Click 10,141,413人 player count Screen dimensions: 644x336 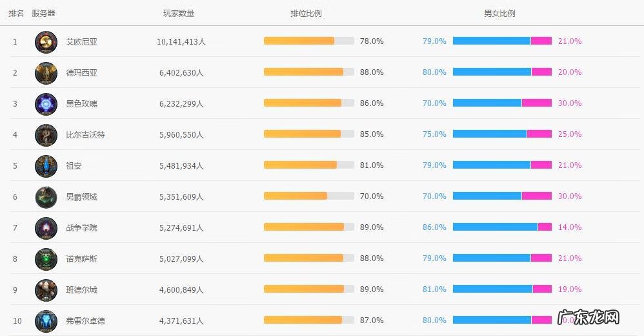[x=181, y=41]
